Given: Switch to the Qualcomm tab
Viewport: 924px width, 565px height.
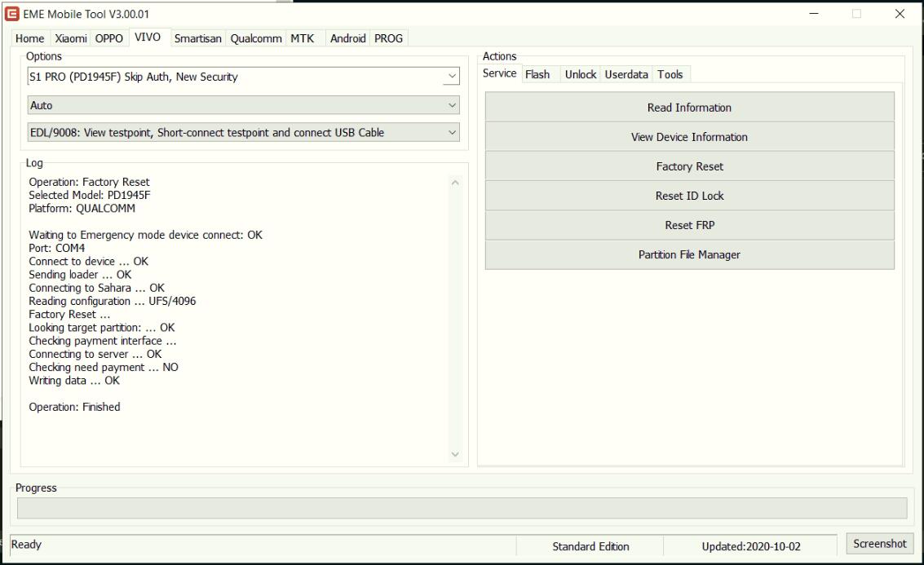Looking at the screenshot, I should click(x=256, y=38).
